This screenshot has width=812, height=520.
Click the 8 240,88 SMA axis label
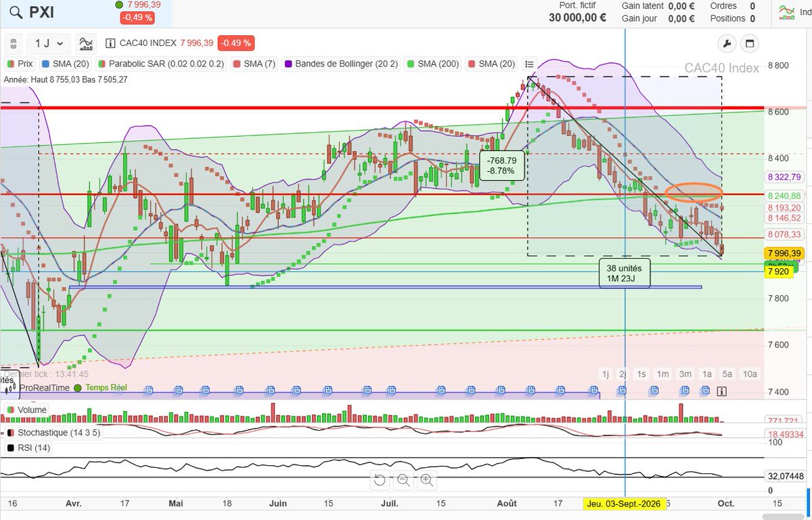pos(784,196)
